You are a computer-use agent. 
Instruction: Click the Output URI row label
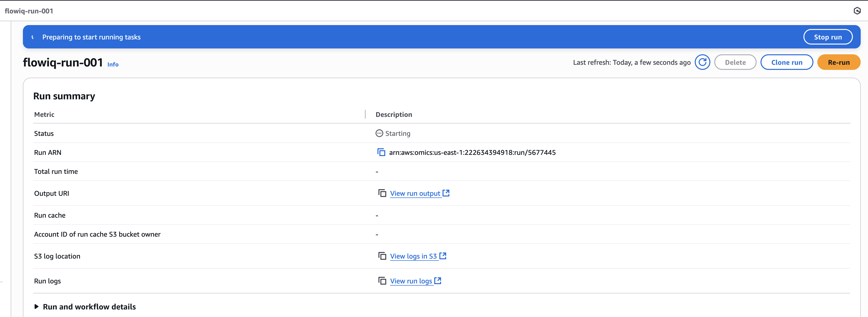52,194
